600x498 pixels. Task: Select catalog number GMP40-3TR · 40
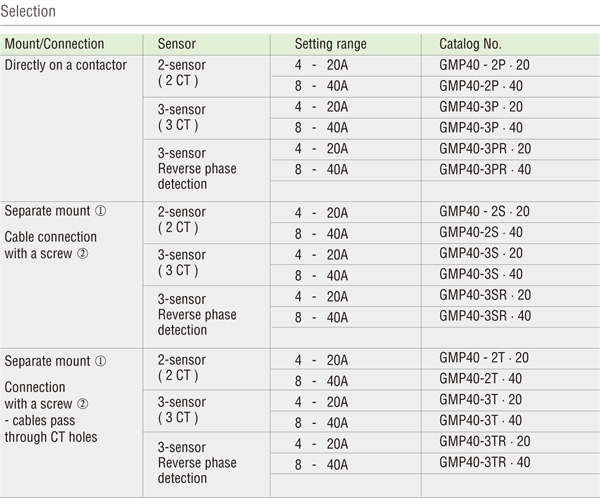tap(488, 462)
